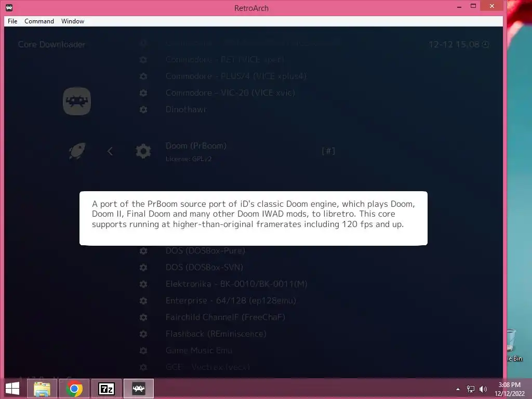The width and height of the screenshot is (532, 399).
Task: Select Elektronika - BK-0010/BK-0011(M) core
Action: (236, 284)
